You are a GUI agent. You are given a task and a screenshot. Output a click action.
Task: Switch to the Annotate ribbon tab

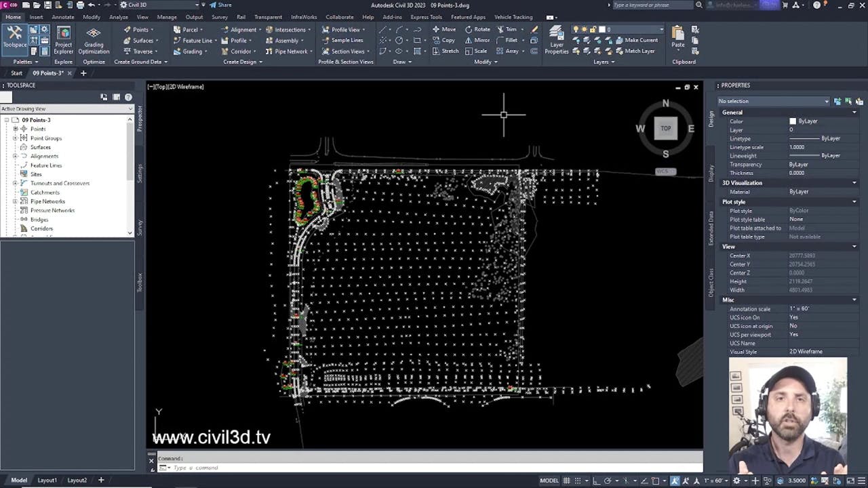tap(63, 17)
